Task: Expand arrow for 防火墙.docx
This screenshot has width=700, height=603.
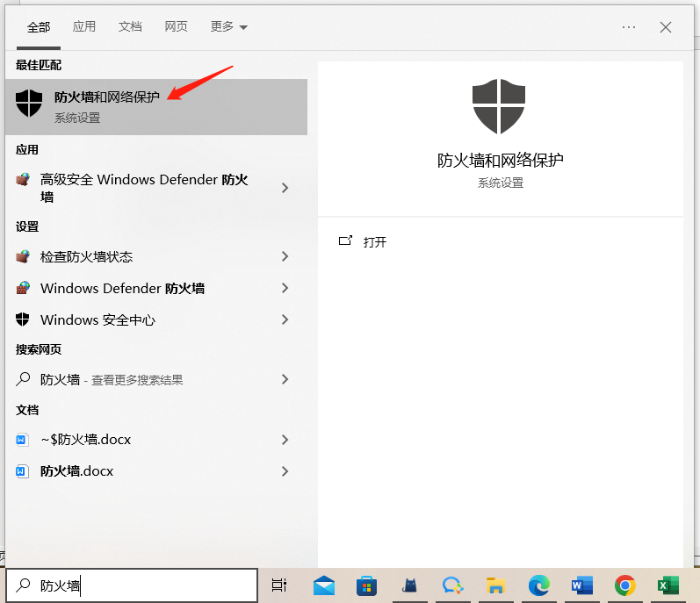Action: click(285, 471)
